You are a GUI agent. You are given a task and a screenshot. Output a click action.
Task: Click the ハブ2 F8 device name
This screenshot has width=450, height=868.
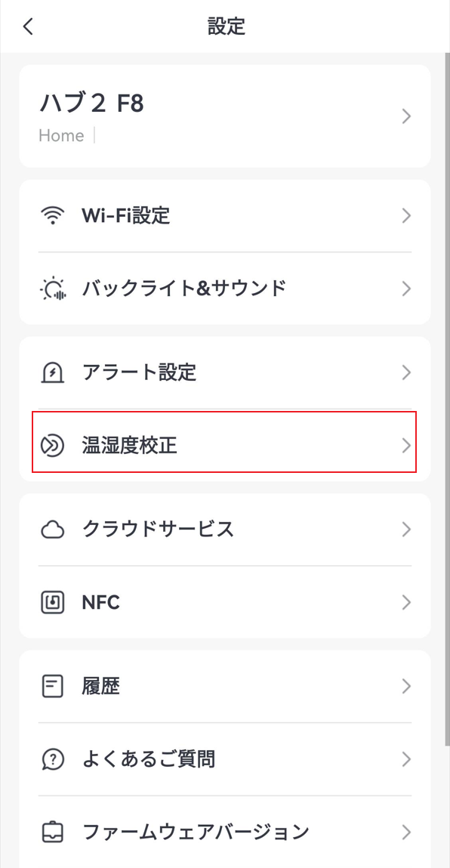91,103
